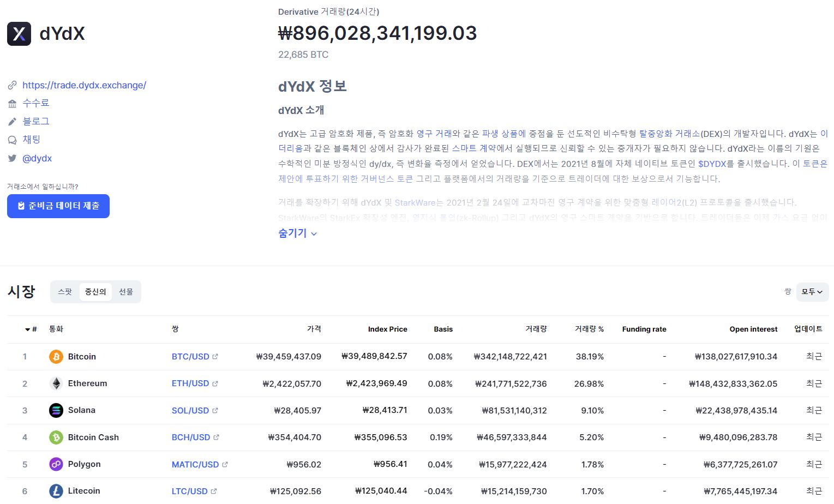Click the Litecoin currency name
834x504 pixels.
tap(84, 491)
